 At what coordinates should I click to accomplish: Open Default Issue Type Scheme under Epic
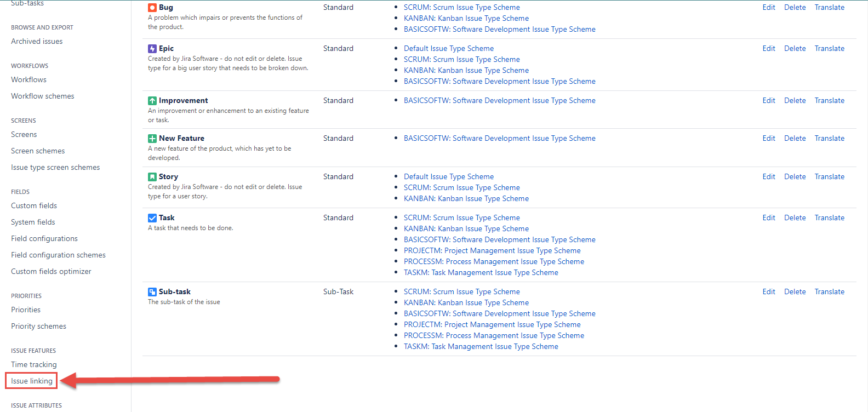(448, 49)
